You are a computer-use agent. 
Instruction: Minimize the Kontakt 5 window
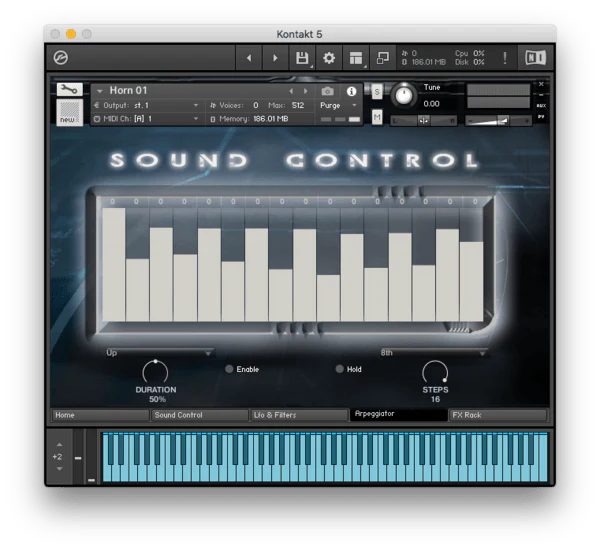71,34
